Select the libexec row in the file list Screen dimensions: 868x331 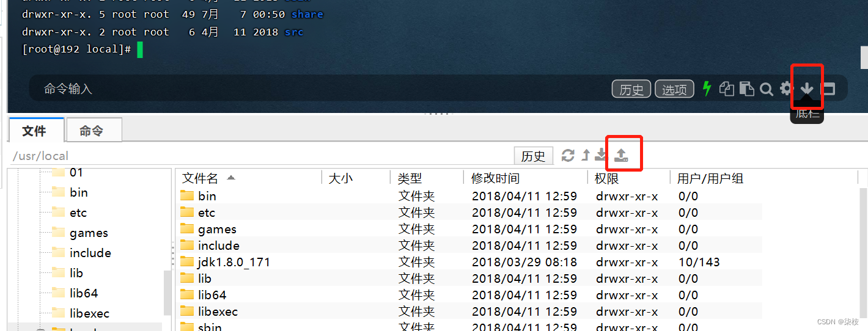click(469, 311)
